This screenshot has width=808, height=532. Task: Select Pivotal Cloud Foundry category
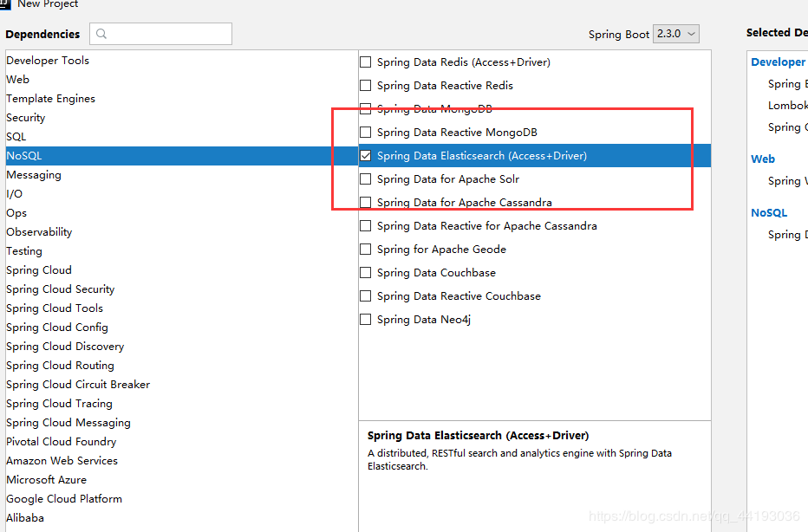[181, 441]
